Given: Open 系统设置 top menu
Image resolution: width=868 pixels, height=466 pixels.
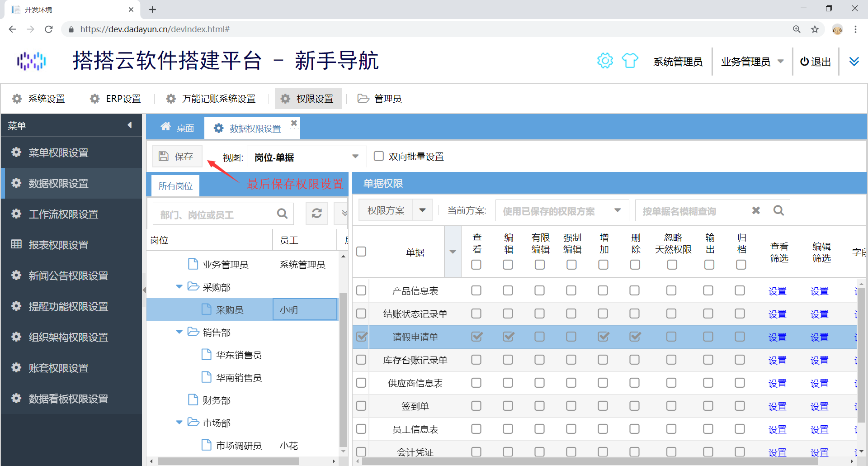Looking at the screenshot, I should click(38, 99).
